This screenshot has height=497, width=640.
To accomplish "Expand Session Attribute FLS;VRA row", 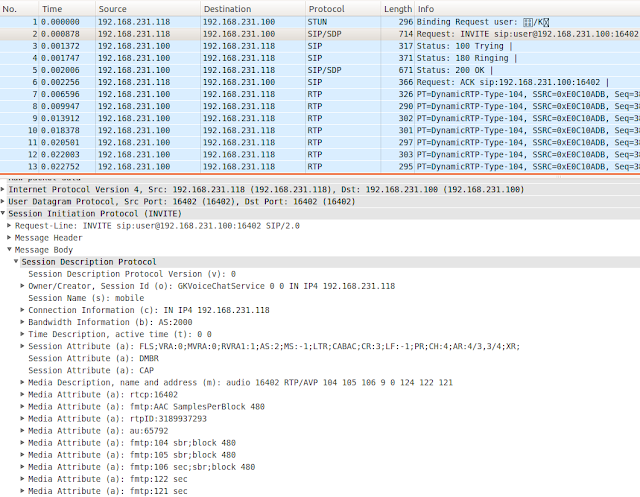I will 22,346.
